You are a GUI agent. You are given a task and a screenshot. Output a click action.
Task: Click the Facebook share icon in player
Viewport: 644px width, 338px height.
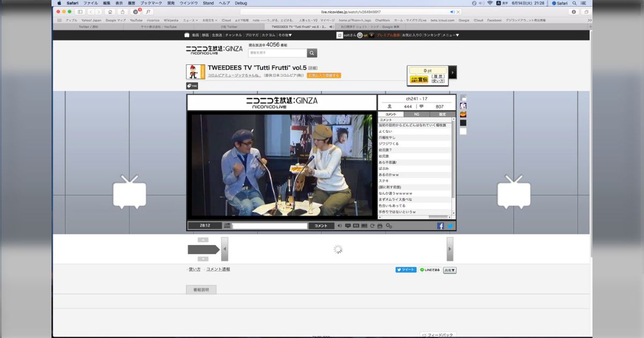[441, 226]
